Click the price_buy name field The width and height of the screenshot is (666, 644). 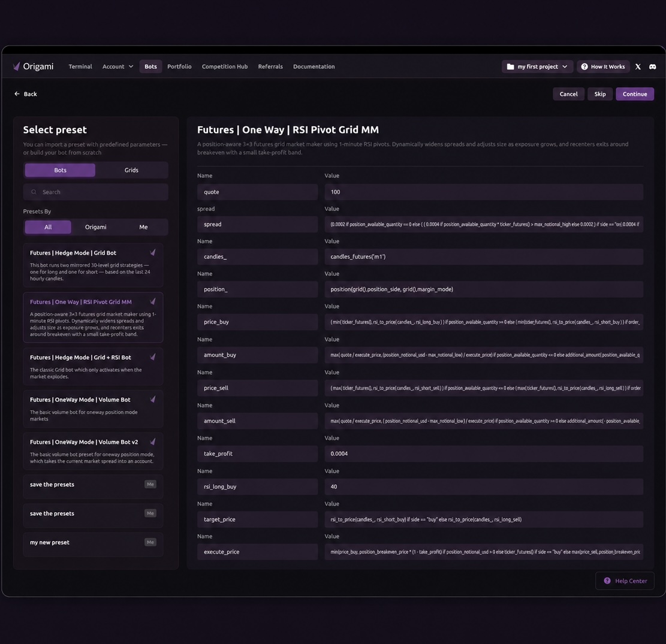(x=257, y=322)
